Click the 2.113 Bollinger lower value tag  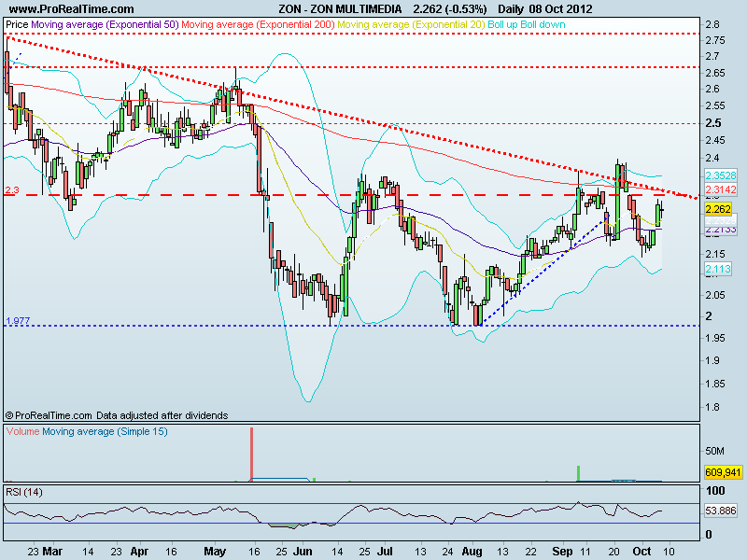(718, 269)
